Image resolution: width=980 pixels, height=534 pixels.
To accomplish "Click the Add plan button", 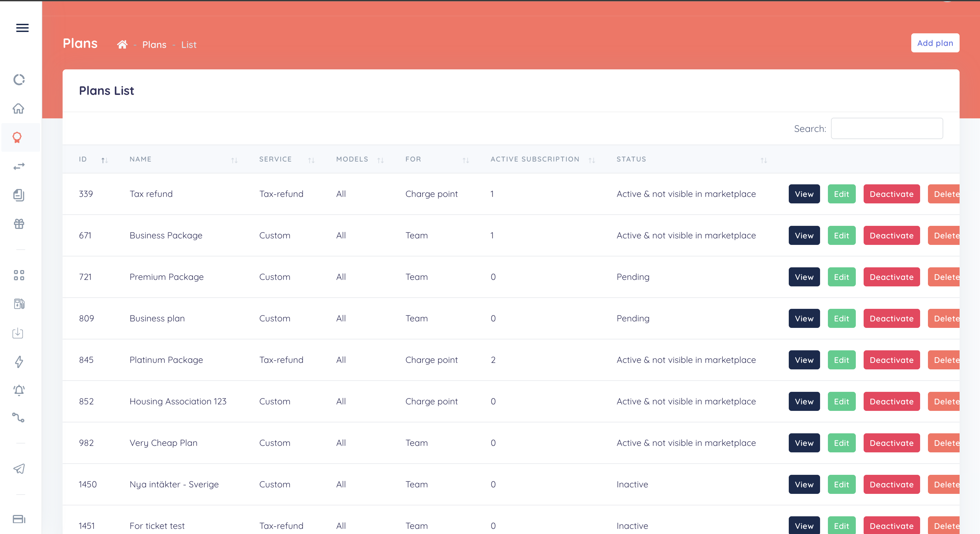I will coord(935,43).
